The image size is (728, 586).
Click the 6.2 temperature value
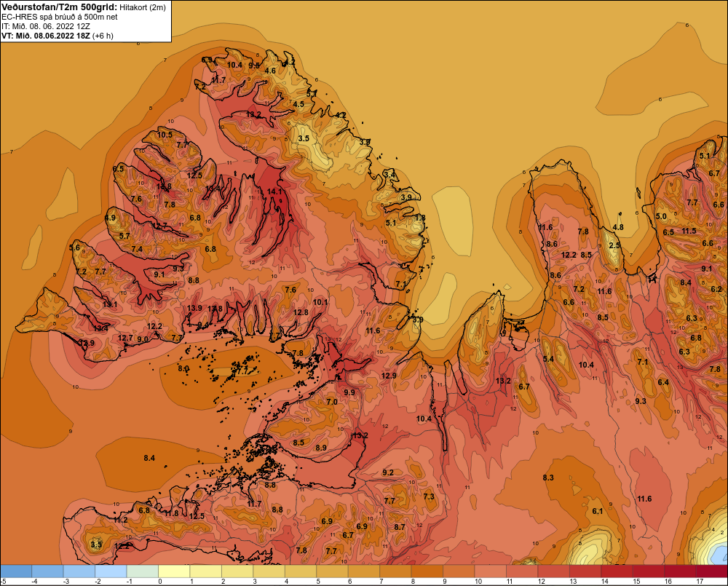(716, 289)
